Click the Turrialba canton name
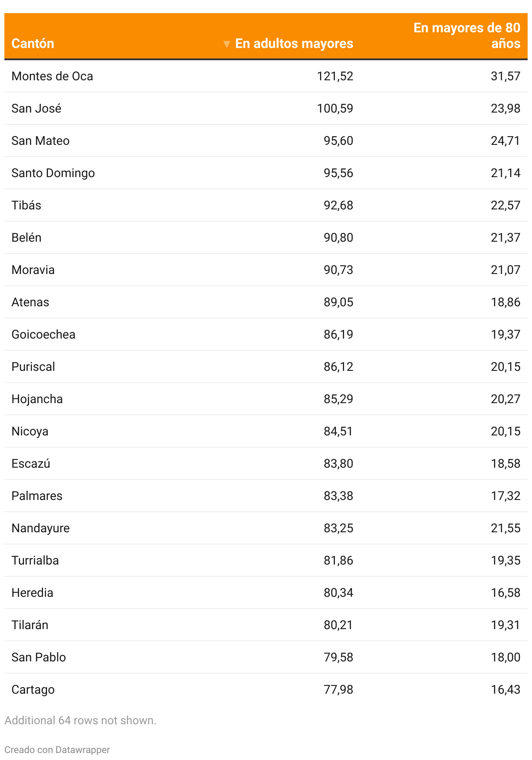 click(35, 561)
